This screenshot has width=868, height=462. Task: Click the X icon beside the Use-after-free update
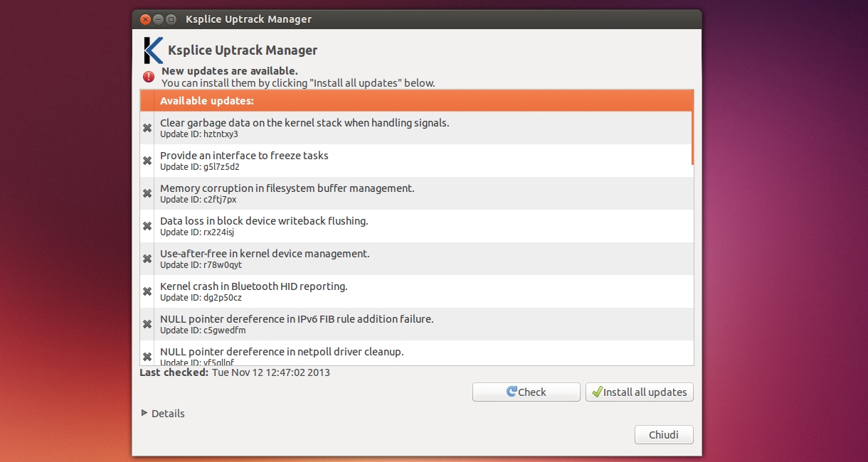coord(147,259)
